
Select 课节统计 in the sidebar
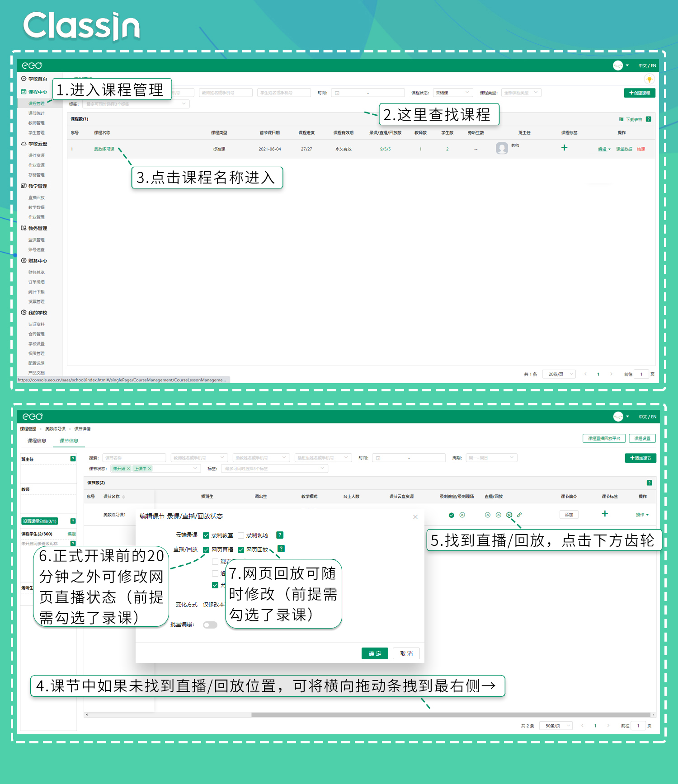(x=37, y=113)
